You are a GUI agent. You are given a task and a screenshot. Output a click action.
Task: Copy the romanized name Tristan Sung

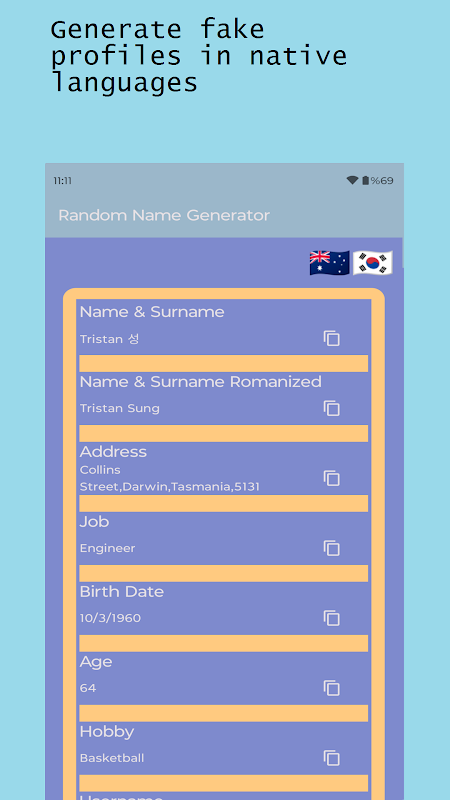pyautogui.click(x=331, y=408)
